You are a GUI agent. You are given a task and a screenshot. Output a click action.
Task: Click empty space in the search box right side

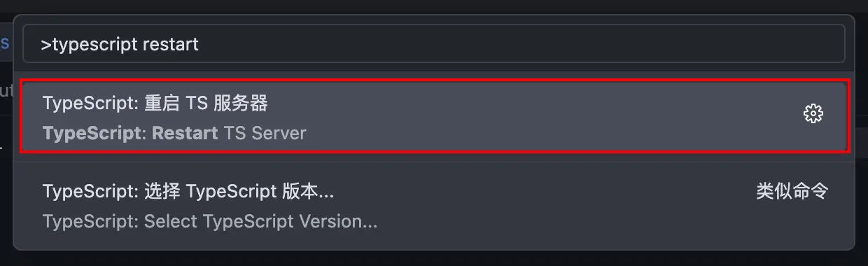[525, 44]
